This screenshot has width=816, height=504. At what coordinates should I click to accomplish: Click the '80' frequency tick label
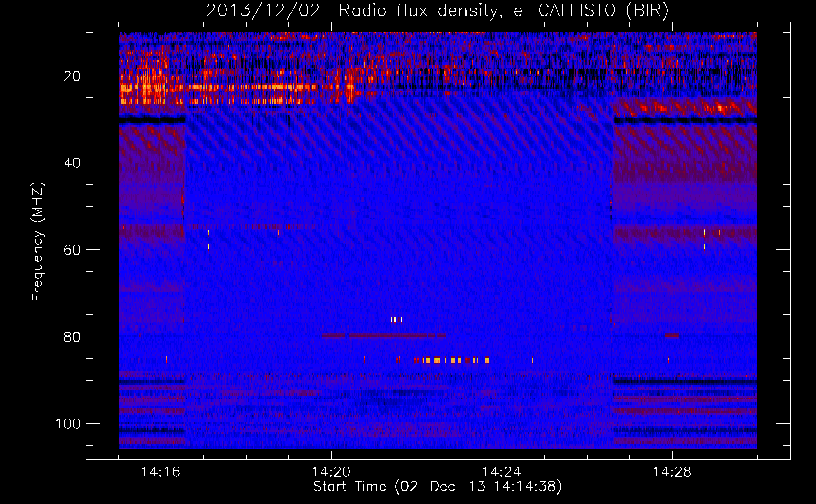[73, 337]
